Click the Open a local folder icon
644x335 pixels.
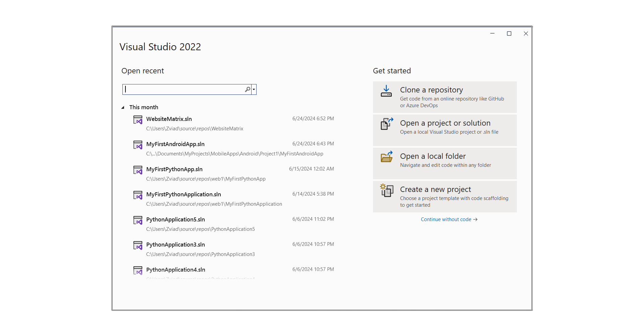tap(386, 157)
